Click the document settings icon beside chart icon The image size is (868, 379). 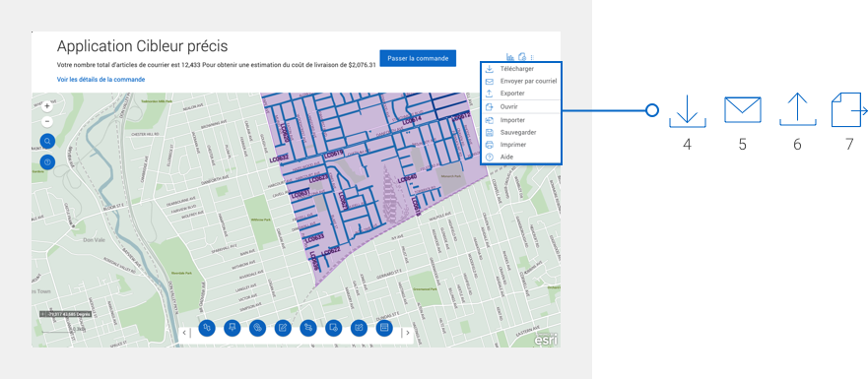(x=521, y=57)
